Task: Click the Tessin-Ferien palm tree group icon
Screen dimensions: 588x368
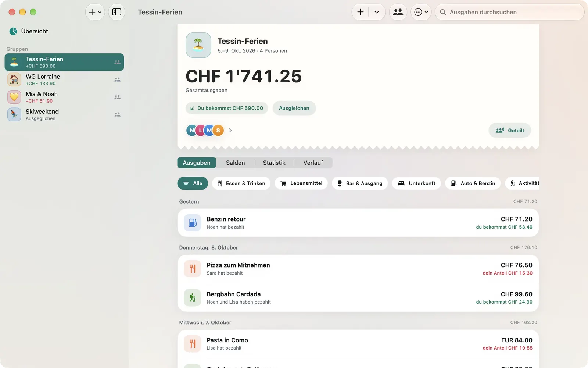Action: tap(14, 62)
